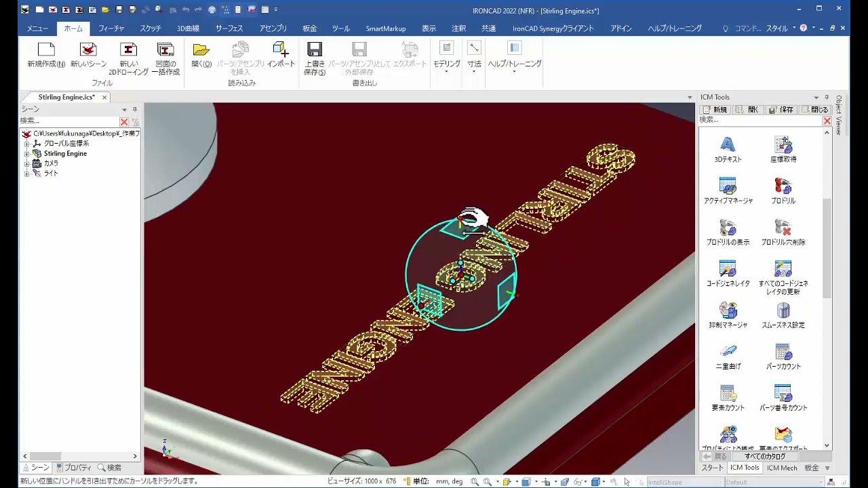Open the フィーチャ ribbon tab
Image resolution: width=868 pixels, height=488 pixels.
111,28
